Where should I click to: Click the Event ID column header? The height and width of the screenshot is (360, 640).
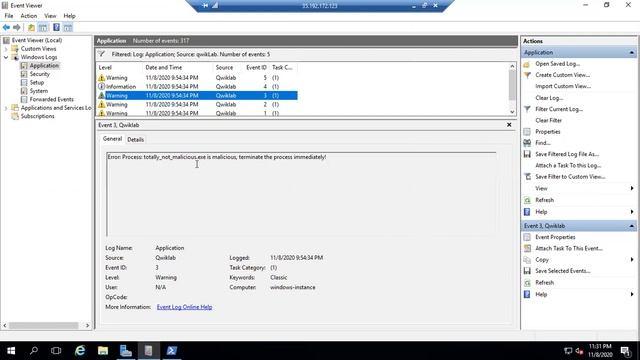click(256, 68)
